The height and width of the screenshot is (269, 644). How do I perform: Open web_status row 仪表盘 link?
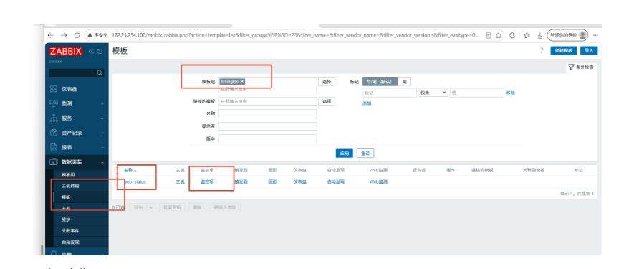(x=300, y=181)
